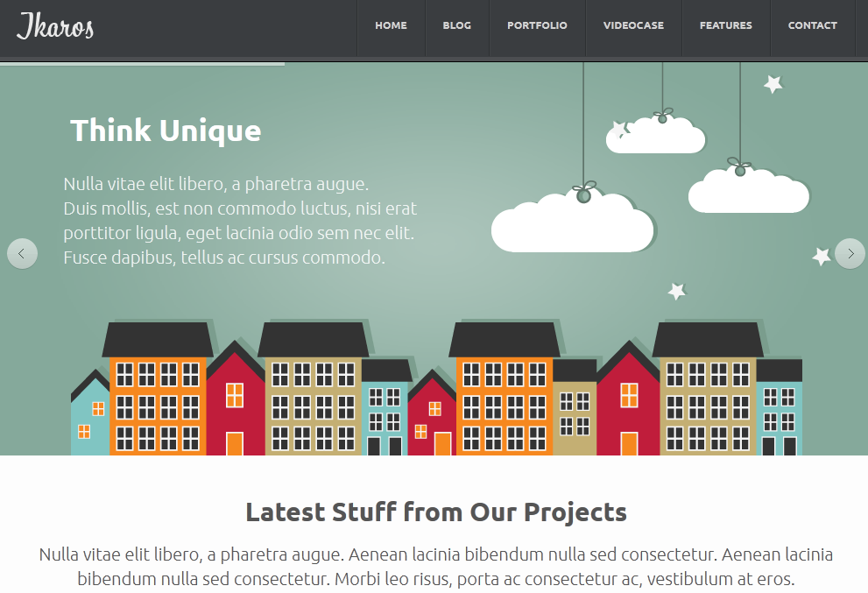Click the slider progress bar
Image resolution: width=868 pixels, height=593 pixels.
click(x=142, y=64)
